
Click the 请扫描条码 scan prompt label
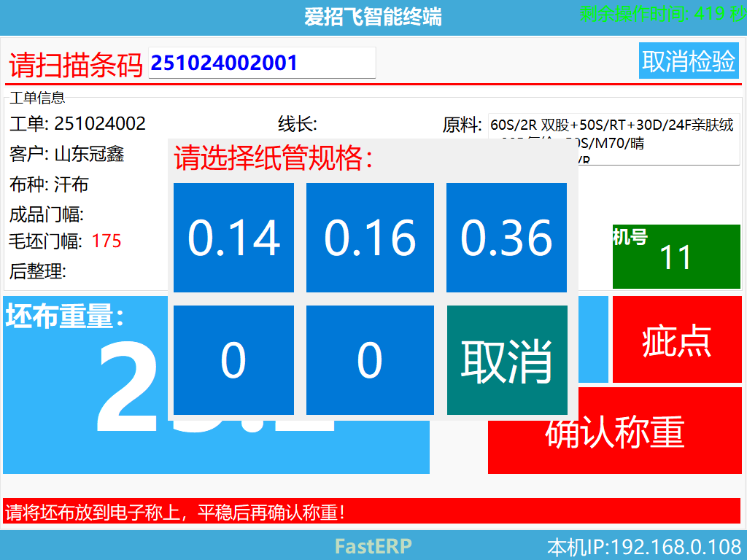[71, 63]
